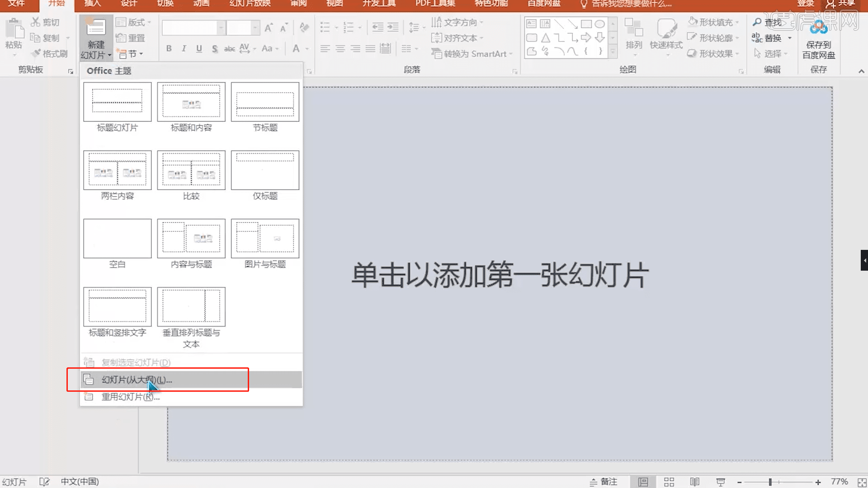Screen dimensions: 868x488
Task: Click Save to Baidu Netdisk icon
Action: pos(819,28)
